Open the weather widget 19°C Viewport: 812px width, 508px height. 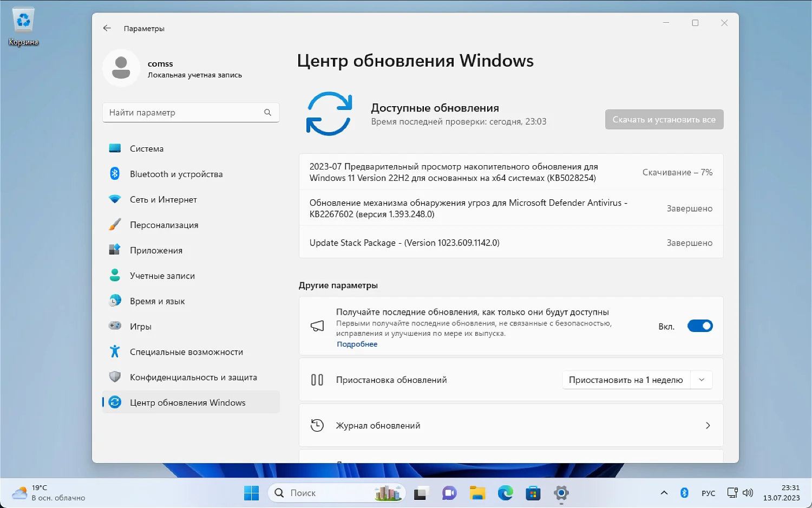(50, 493)
